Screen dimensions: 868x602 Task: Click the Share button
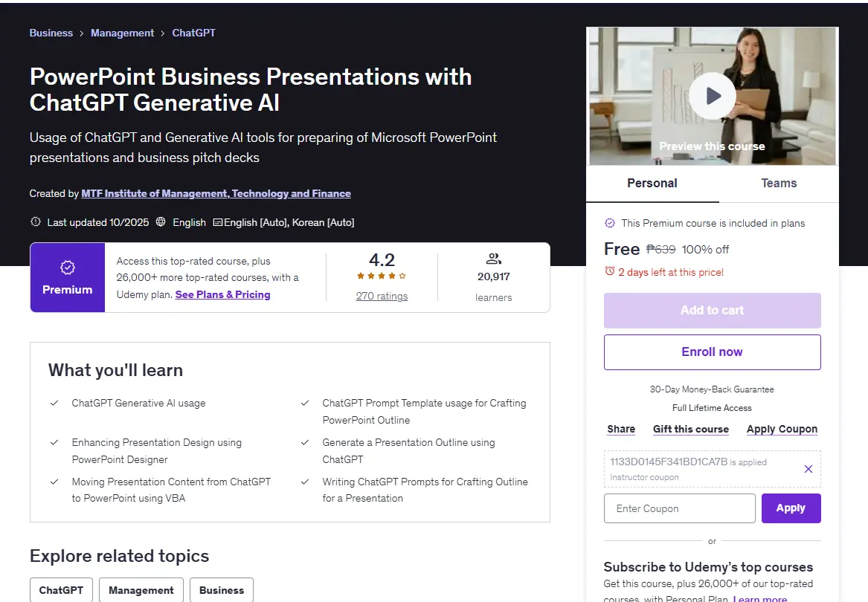[x=621, y=429]
